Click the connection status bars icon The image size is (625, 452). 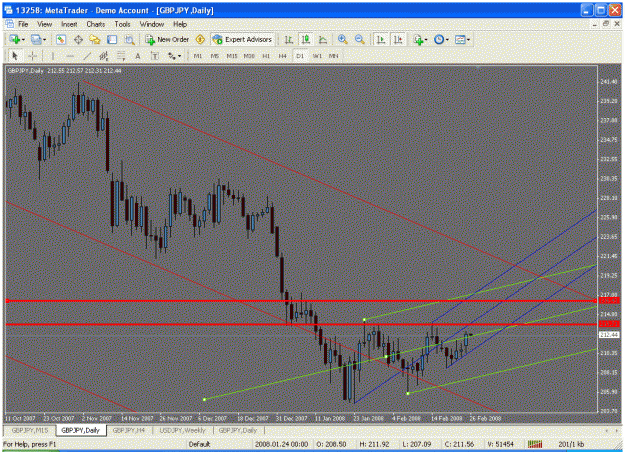[535, 444]
